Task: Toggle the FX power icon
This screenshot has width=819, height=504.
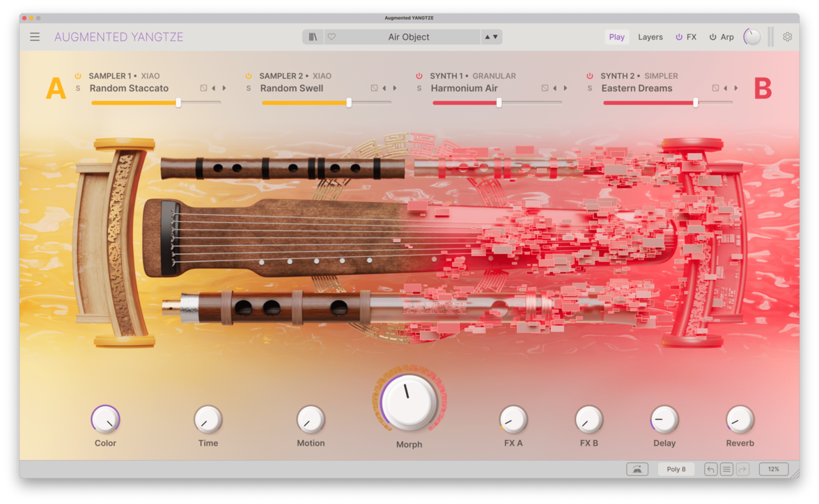Action: [679, 37]
